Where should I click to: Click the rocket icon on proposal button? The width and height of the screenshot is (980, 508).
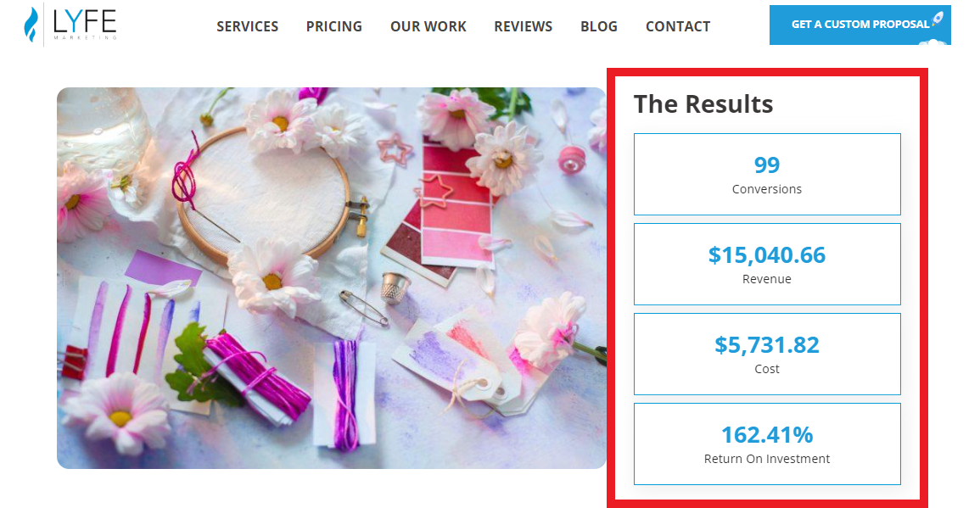[938, 19]
